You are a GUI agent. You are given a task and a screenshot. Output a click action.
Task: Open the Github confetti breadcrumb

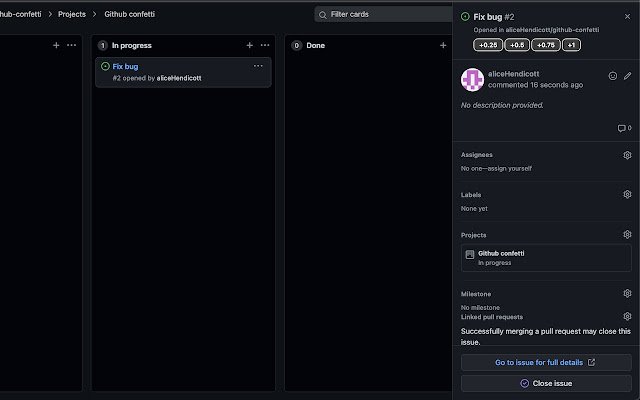(x=129, y=14)
